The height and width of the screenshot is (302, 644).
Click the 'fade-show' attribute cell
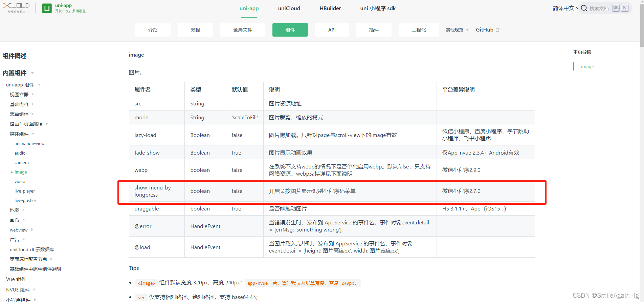[x=157, y=153]
